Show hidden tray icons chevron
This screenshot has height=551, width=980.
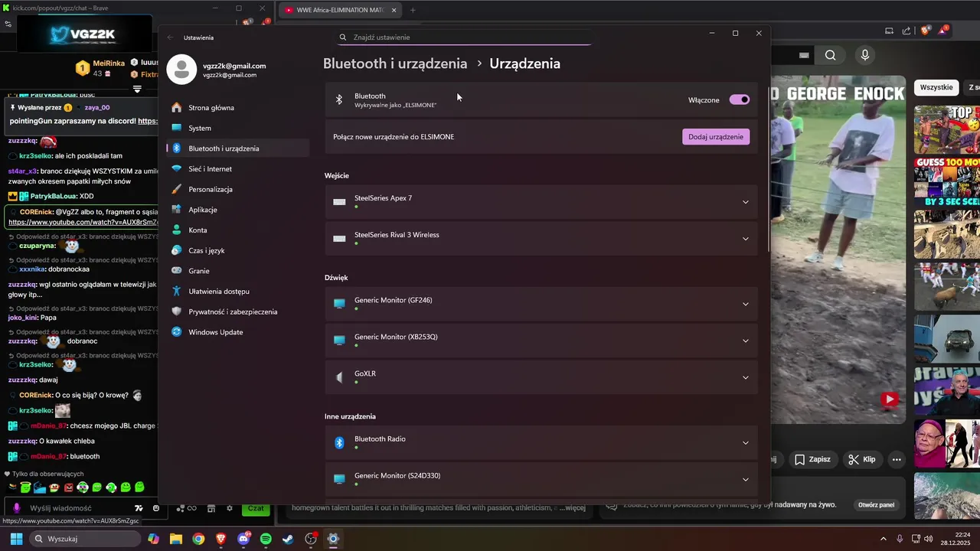(883, 539)
